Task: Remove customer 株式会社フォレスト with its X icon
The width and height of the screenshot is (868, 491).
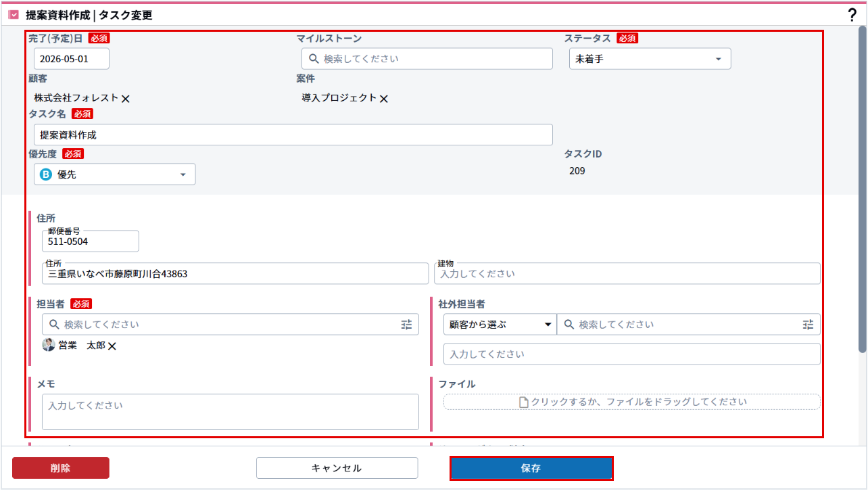Action: [x=126, y=99]
